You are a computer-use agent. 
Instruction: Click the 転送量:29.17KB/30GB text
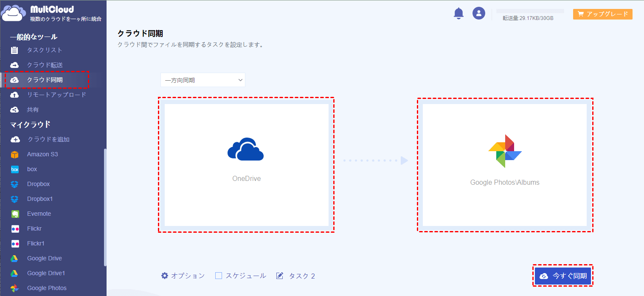[528, 18]
